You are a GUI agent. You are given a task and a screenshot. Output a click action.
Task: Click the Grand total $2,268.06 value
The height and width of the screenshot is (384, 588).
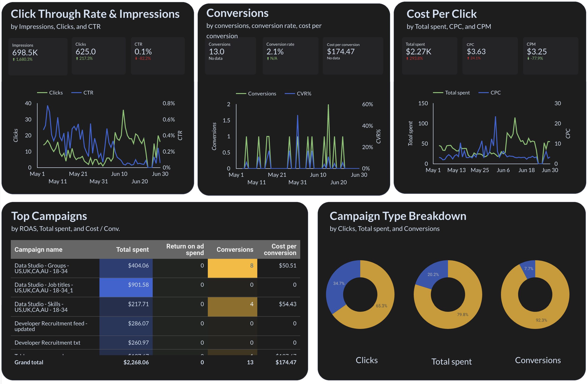pos(136,362)
